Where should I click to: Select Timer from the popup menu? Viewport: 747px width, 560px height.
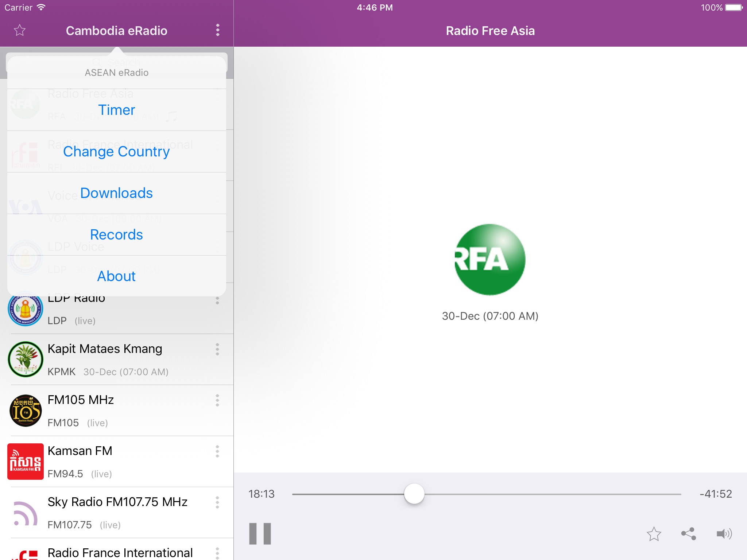(x=117, y=110)
